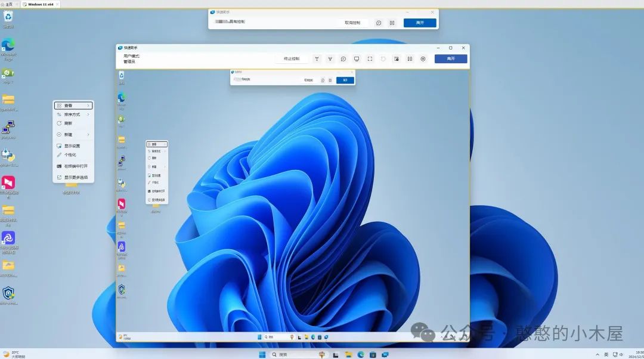Image resolution: width=644 pixels, height=359 pixels.
Task: Click the select monitor icon in Quick Assist toolbar
Action: tap(357, 59)
